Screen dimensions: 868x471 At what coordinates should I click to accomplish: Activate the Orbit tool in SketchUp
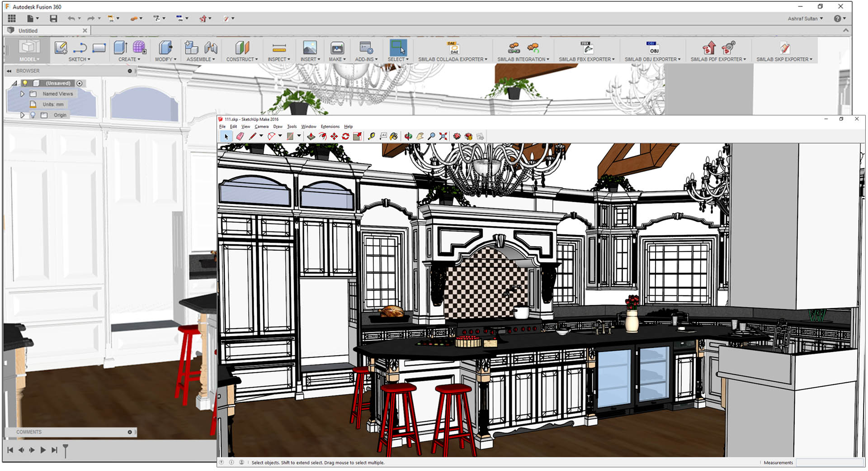(408, 136)
